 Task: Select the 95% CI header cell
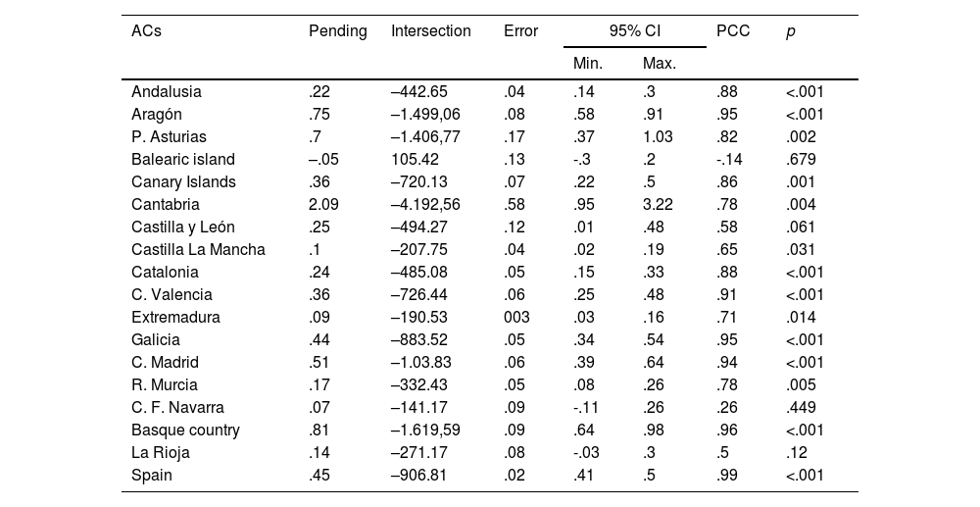point(634,31)
